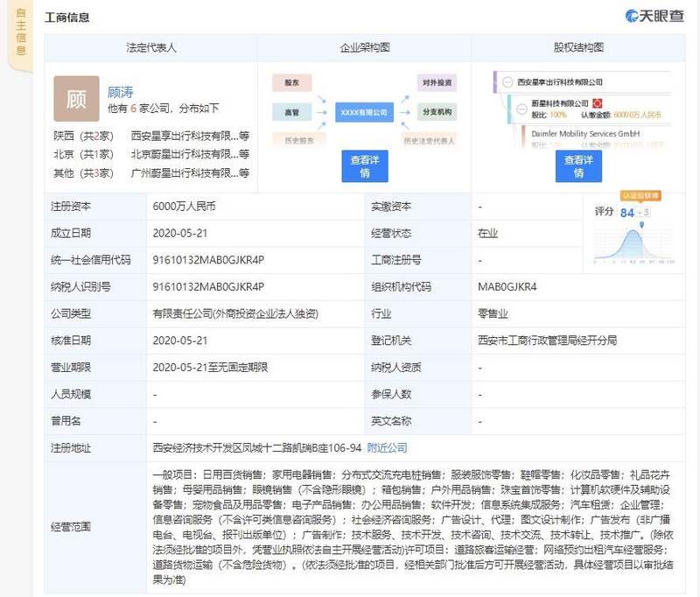
Task: Collapse the 西安星享出行科技有限公司 equity node
Action: click(507, 81)
